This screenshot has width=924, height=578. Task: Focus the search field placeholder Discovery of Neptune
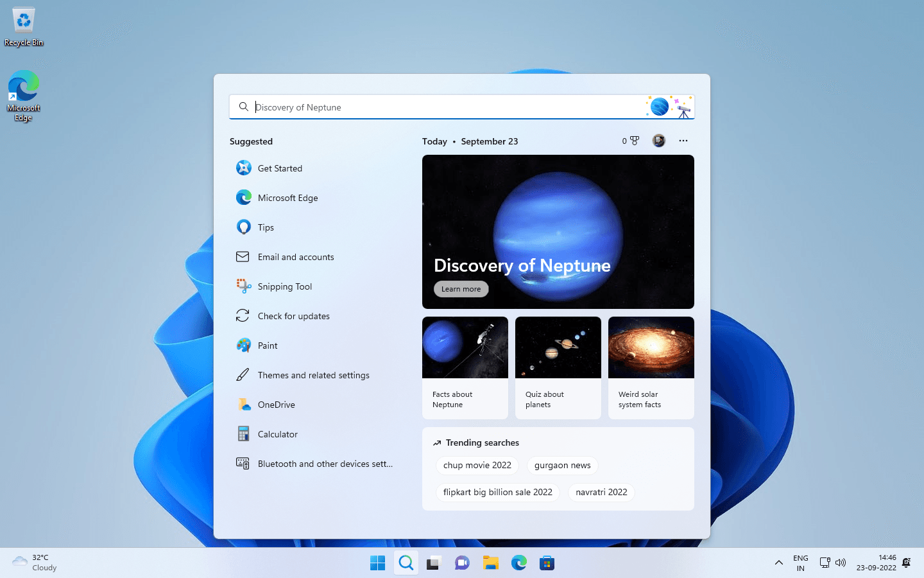(298, 107)
